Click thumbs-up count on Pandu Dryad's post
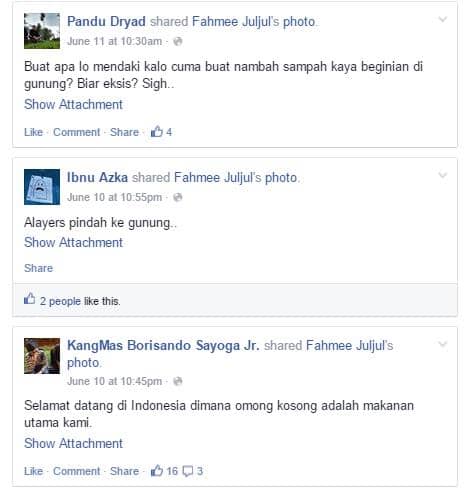The height and width of the screenshot is (495, 473). click(x=161, y=132)
